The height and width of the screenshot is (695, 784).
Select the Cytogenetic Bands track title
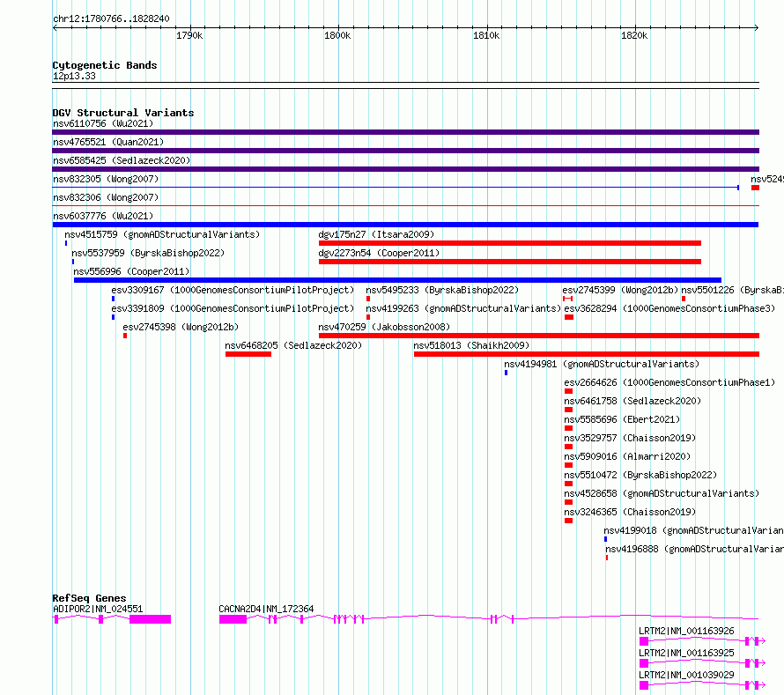(x=105, y=65)
